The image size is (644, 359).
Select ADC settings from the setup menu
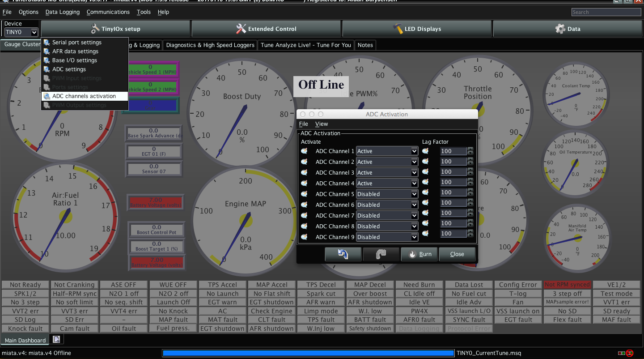click(x=69, y=69)
